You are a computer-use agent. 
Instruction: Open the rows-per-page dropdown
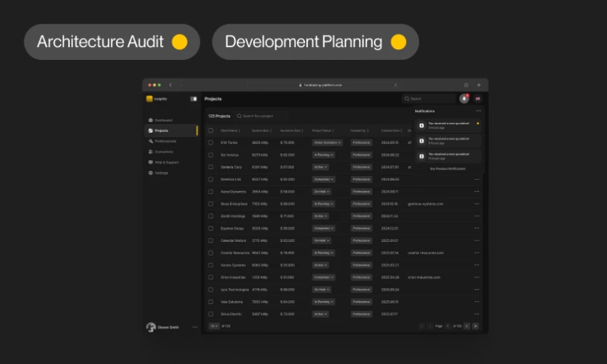[214, 326]
